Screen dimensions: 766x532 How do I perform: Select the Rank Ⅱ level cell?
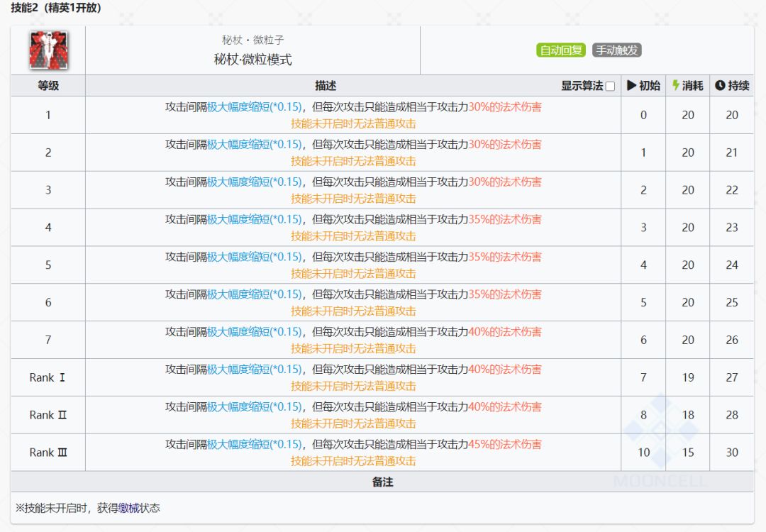pos(48,415)
